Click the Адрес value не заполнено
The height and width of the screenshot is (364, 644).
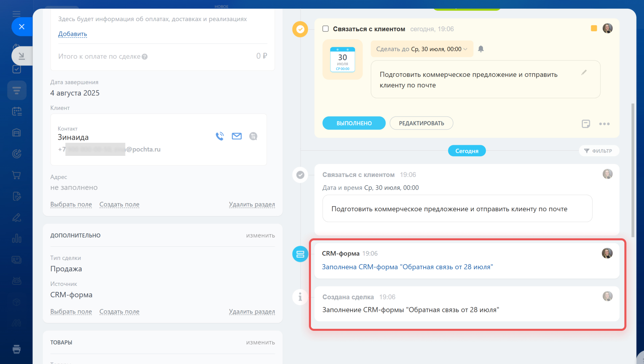pos(74,188)
